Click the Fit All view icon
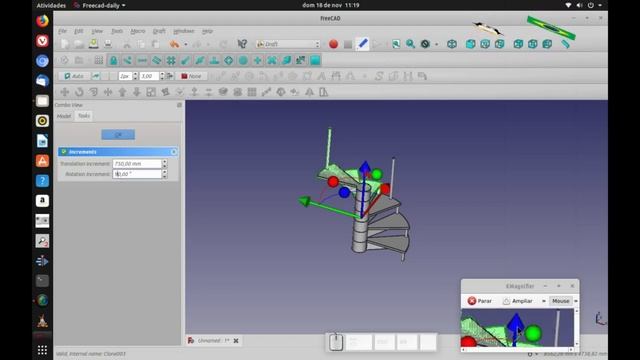Screen dimensions: 640x360 pyautogui.click(x=396, y=44)
